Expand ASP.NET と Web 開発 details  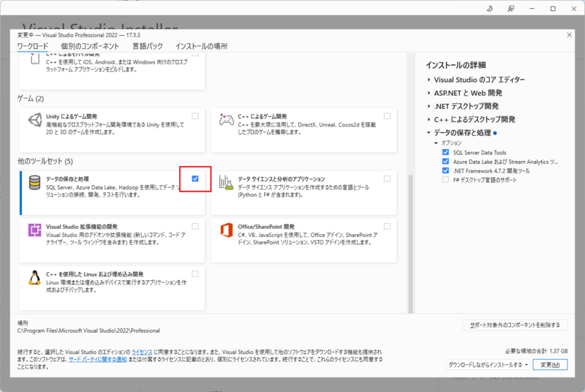click(429, 93)
